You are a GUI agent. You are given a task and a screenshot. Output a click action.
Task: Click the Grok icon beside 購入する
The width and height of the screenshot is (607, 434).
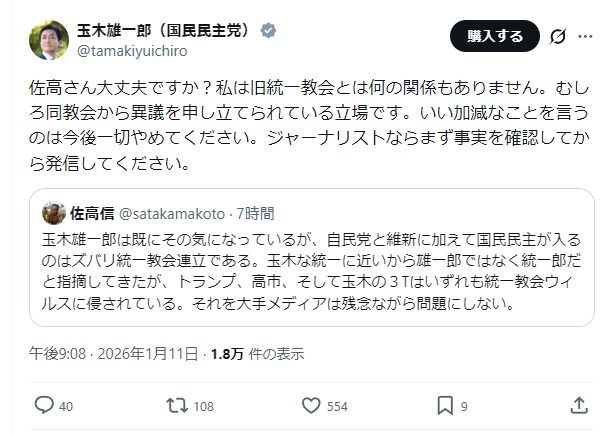tap(558, 37)
